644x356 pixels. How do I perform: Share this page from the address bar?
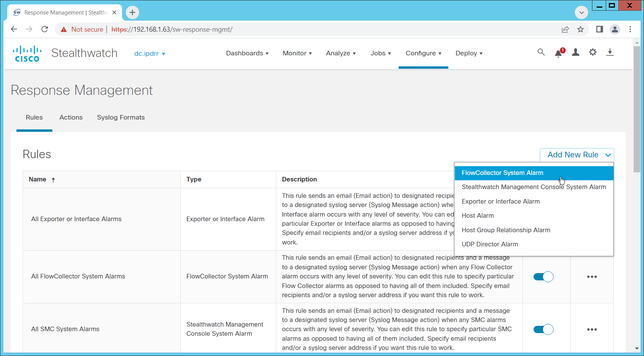pyautogui.click(x=565, y=29)
